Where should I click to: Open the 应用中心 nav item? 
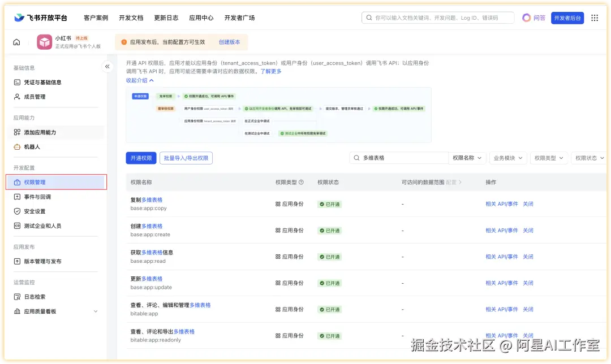click(201, 18)
